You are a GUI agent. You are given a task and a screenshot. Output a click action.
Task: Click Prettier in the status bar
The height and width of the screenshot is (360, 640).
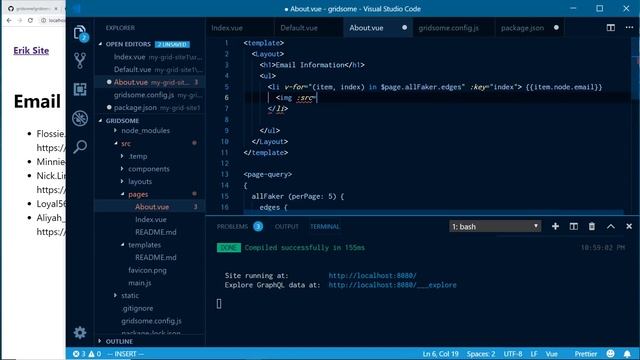[x=585, y=354]
